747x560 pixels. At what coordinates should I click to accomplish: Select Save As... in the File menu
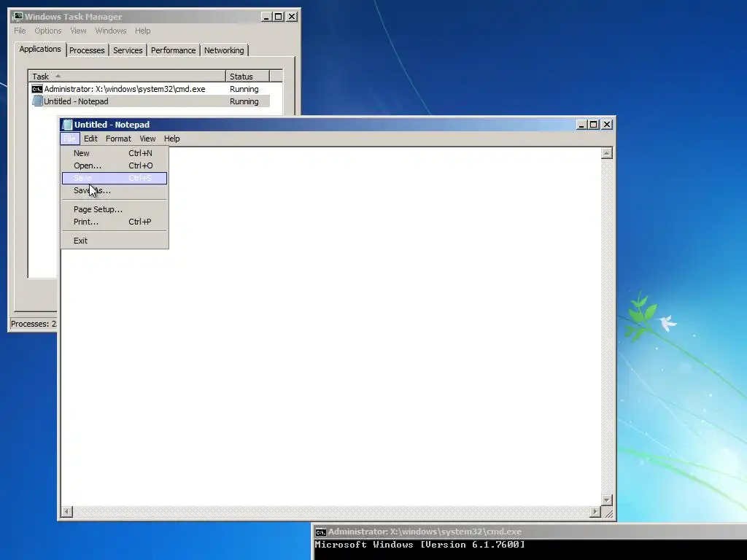pyautogui.click(x=115, y=190)
